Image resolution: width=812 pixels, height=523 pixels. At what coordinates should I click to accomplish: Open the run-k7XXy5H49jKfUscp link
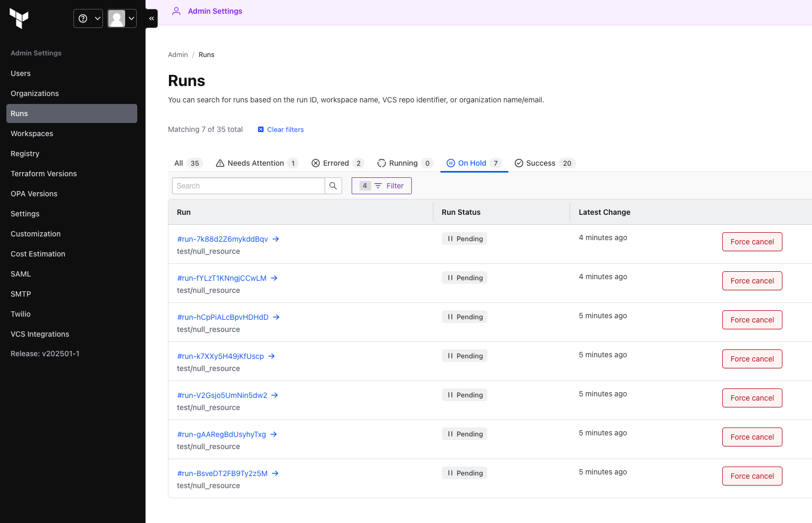[221, 356]
